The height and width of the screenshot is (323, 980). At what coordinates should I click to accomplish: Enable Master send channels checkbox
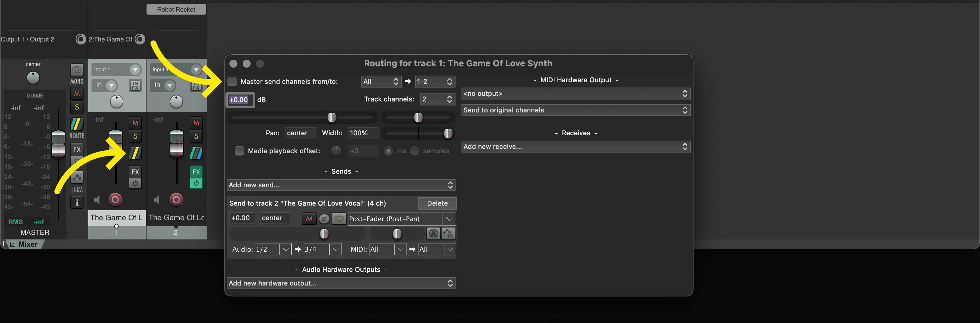pos(232,82)
